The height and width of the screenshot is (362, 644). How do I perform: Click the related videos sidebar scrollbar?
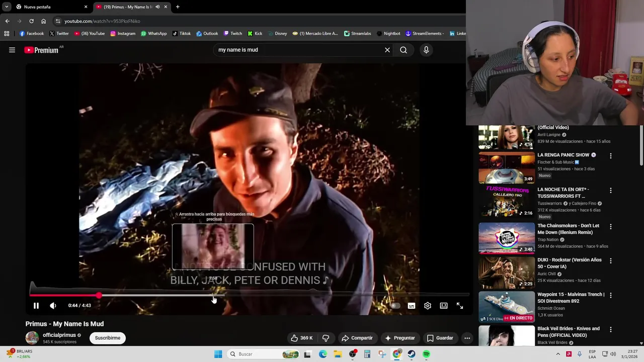[x=641, y=146]
